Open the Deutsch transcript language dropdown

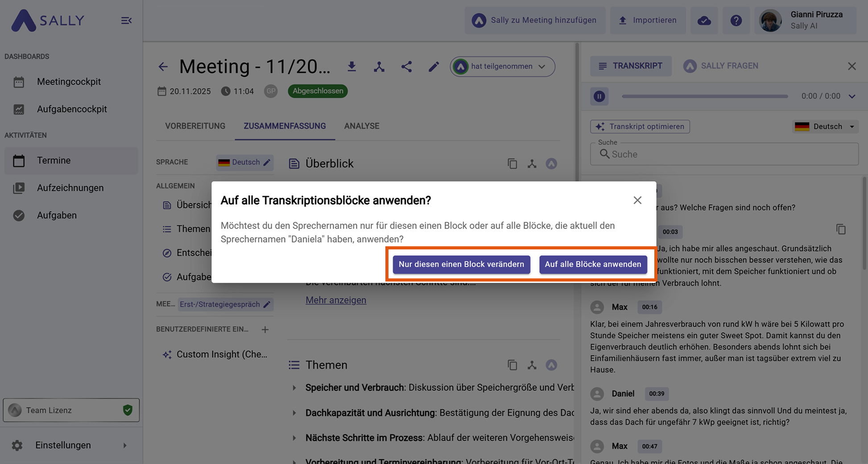tap(826, 127)
